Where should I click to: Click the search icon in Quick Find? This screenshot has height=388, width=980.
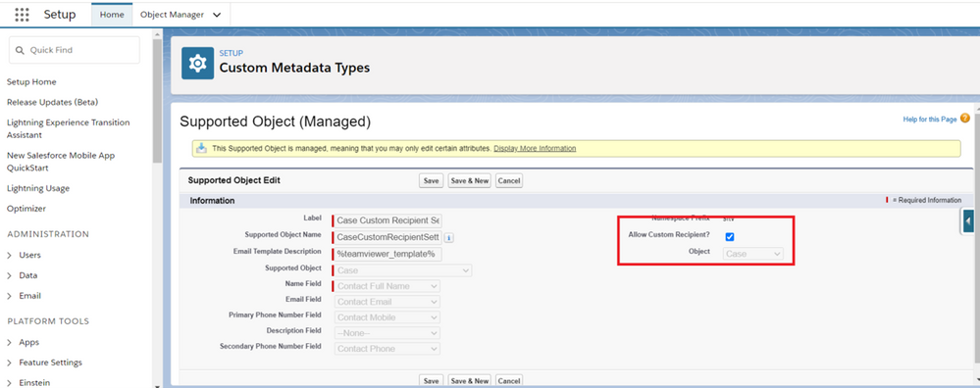20,50
